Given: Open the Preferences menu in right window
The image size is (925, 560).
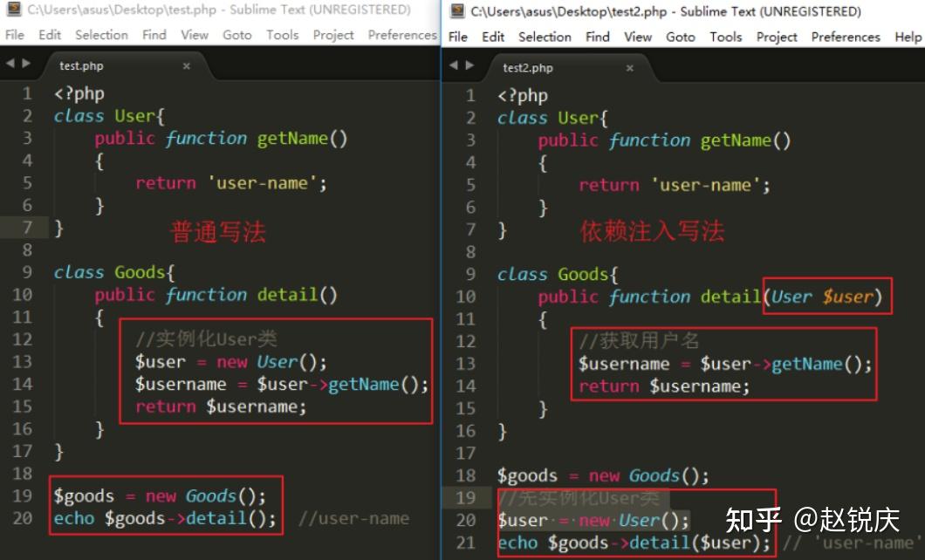Looking at the screenshot, I should click(846, 37).
